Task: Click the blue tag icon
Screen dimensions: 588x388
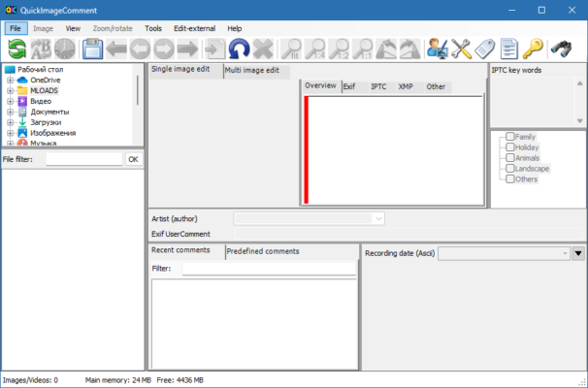Action: click(x=485, y=48)
